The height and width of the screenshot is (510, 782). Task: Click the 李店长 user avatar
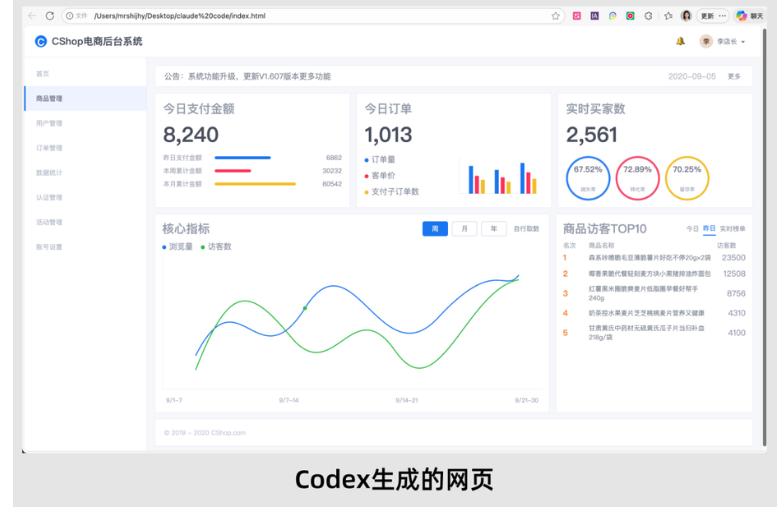pyautogui.click(x=706, y=41)
